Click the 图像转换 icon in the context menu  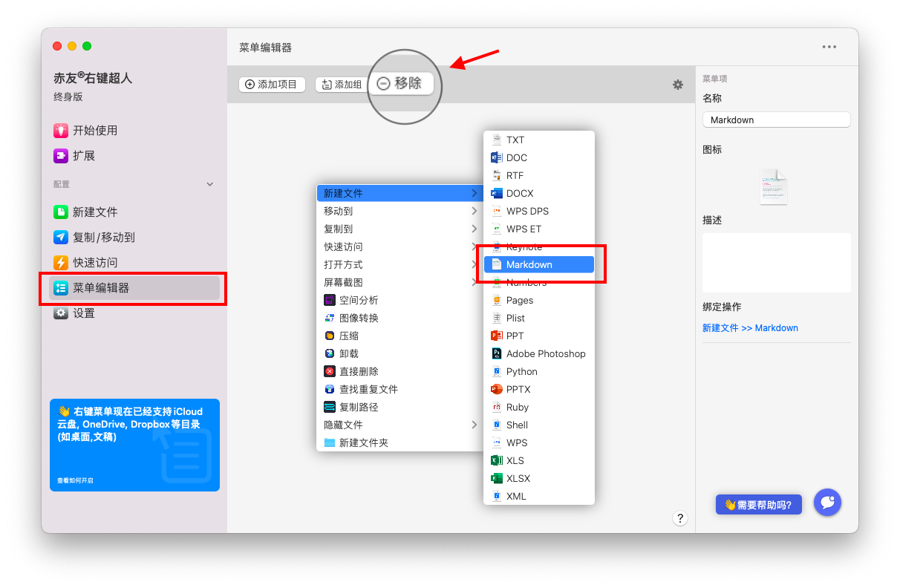pos(330,318)
